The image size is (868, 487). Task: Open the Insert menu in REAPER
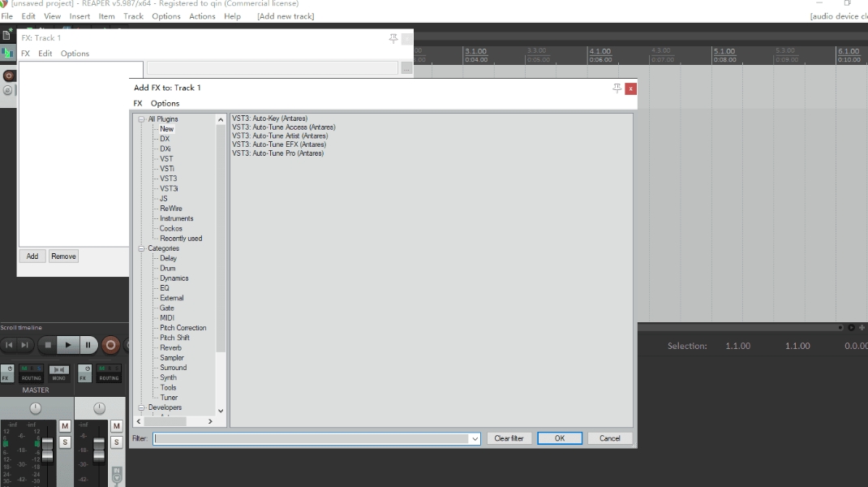[79, 16]
